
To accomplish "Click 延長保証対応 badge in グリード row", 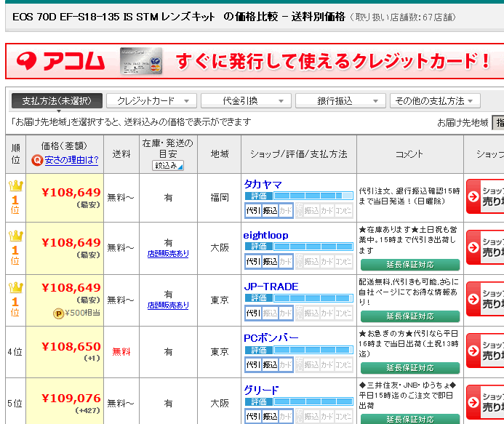I will click(x=410, y=419).
